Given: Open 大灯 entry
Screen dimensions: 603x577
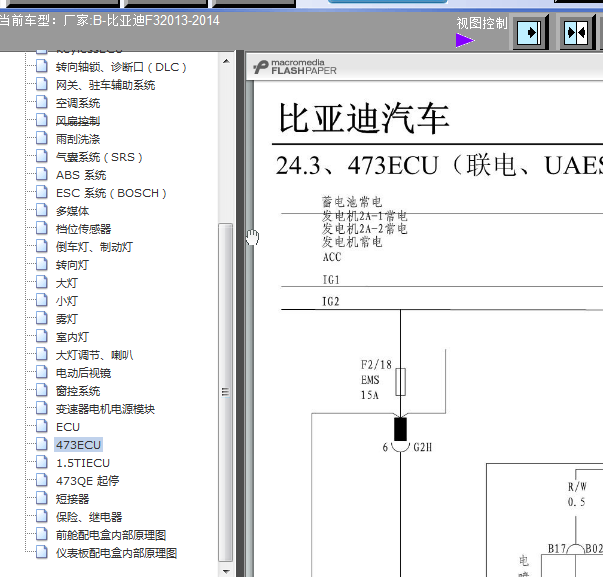Looking at the screenshot, I should 67,283.
